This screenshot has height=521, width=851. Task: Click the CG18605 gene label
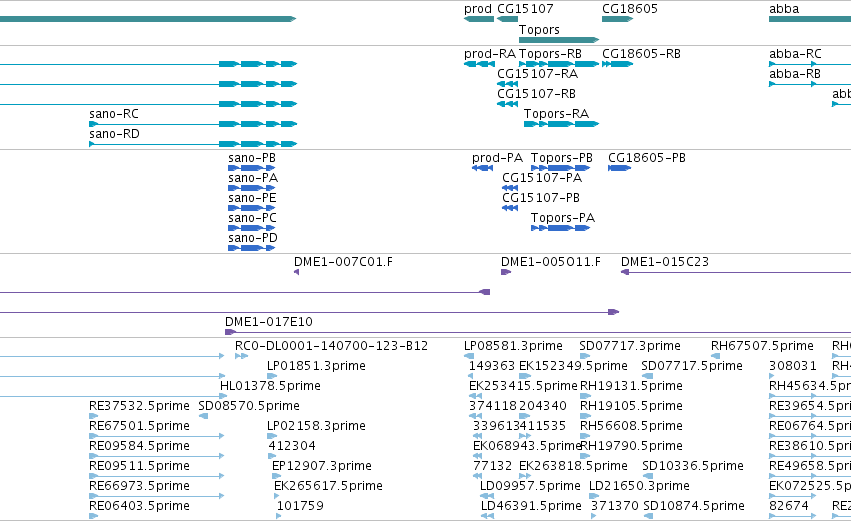(x=630, y=9)
